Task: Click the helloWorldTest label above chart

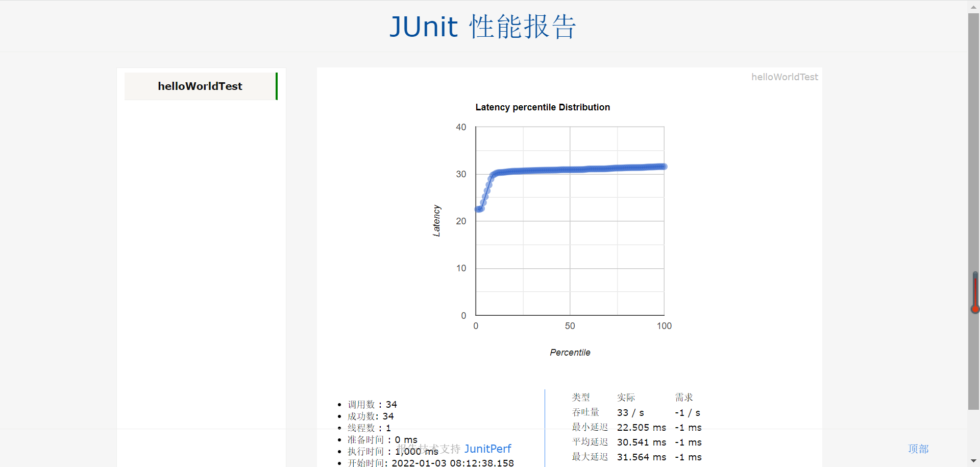Action: (x=785, y=77)
